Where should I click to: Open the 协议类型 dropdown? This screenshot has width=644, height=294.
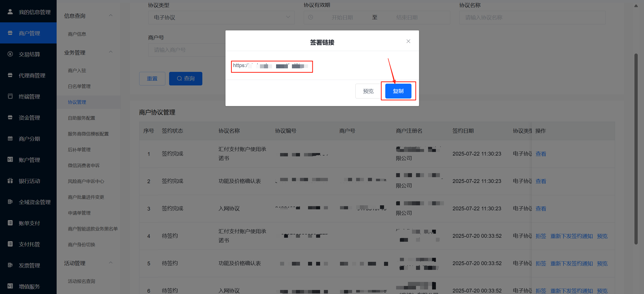(221, 17)
